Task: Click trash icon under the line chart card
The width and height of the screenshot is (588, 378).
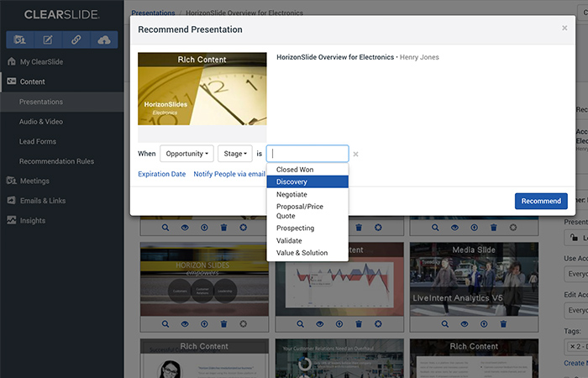Action: (359, 324)
